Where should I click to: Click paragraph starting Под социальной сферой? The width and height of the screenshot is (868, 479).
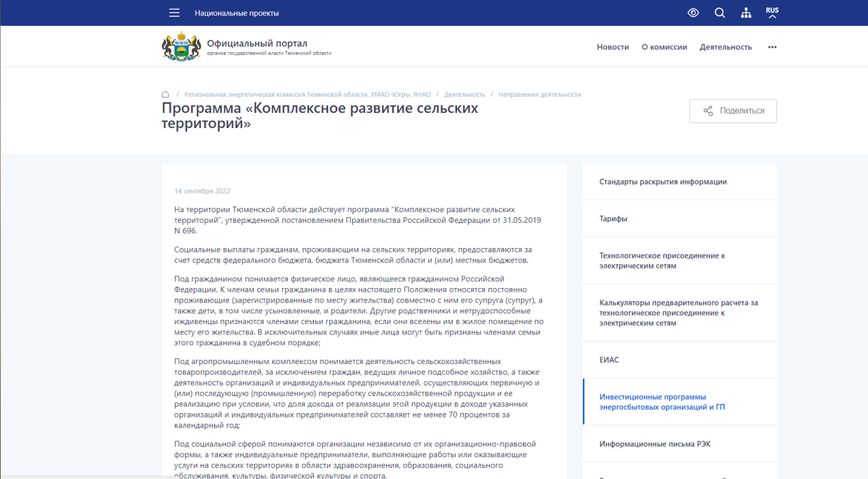[355, 459]
